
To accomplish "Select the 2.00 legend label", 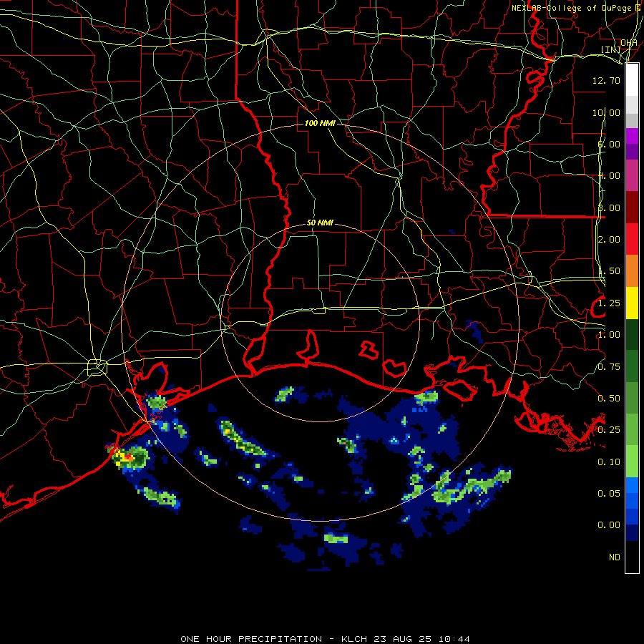I will tap(609, 240).
